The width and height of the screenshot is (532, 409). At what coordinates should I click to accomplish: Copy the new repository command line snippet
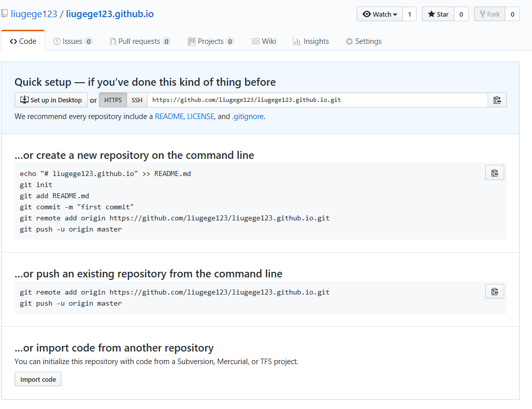(x=494, y=172)
